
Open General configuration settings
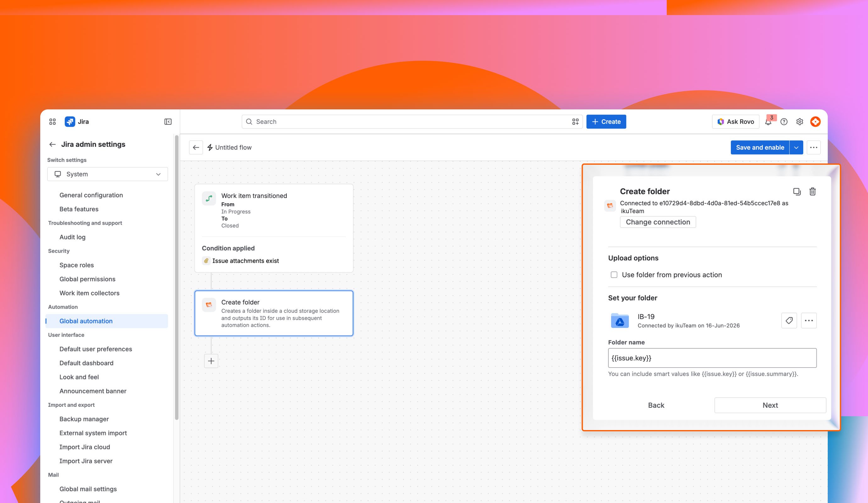click(91, 195)
